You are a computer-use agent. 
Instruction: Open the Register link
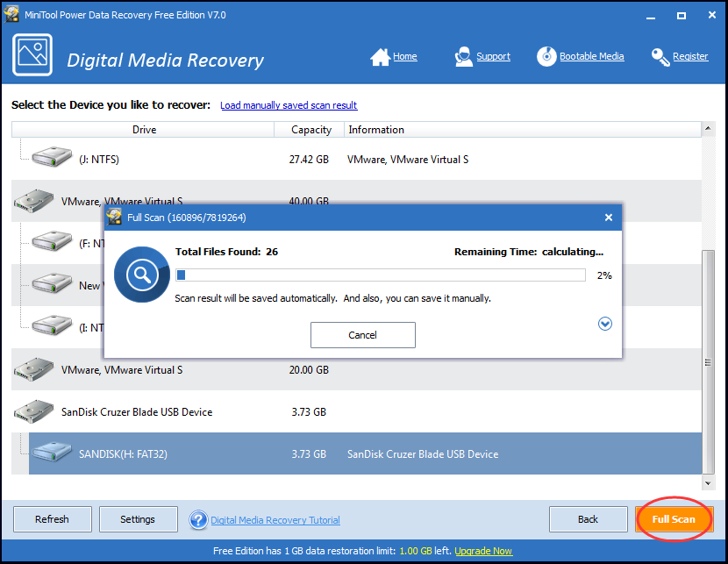click(x=690, y=57)
